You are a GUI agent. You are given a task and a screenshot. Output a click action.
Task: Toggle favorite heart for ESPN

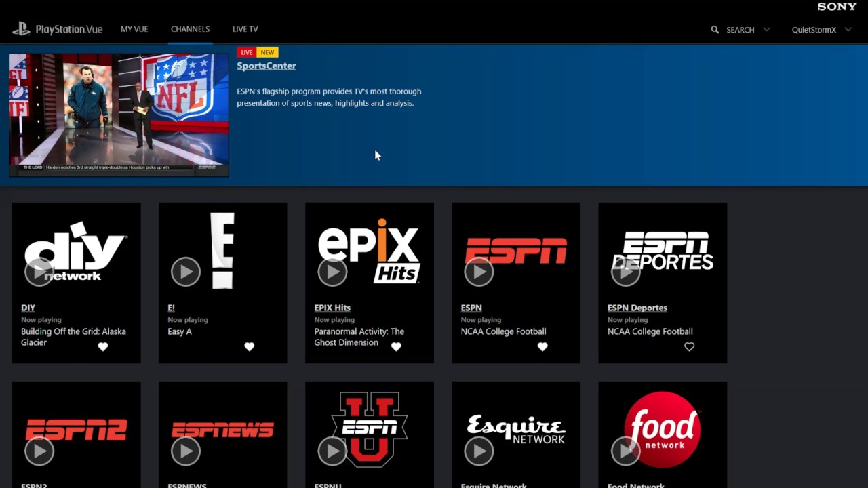point(542,347)
